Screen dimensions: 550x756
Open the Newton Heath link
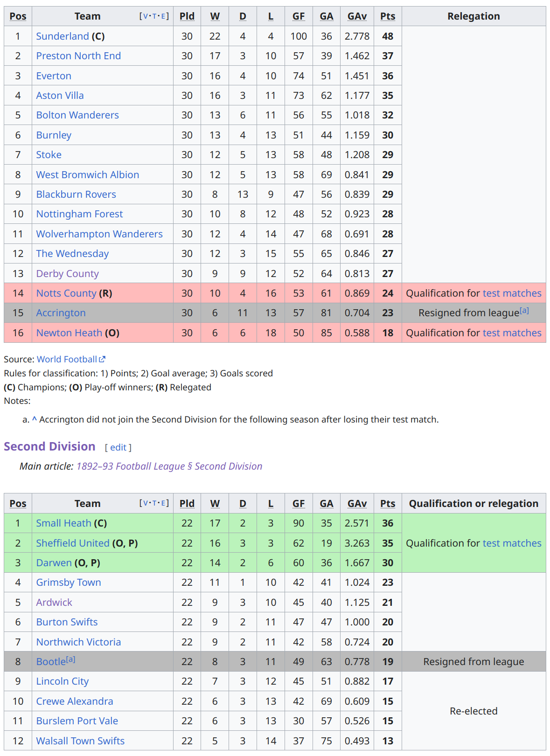click(x=69, y=333)
